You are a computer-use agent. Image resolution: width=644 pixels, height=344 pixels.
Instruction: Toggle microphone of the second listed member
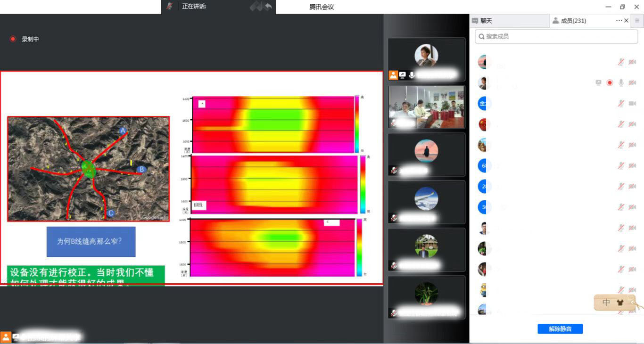click(621, 83)
